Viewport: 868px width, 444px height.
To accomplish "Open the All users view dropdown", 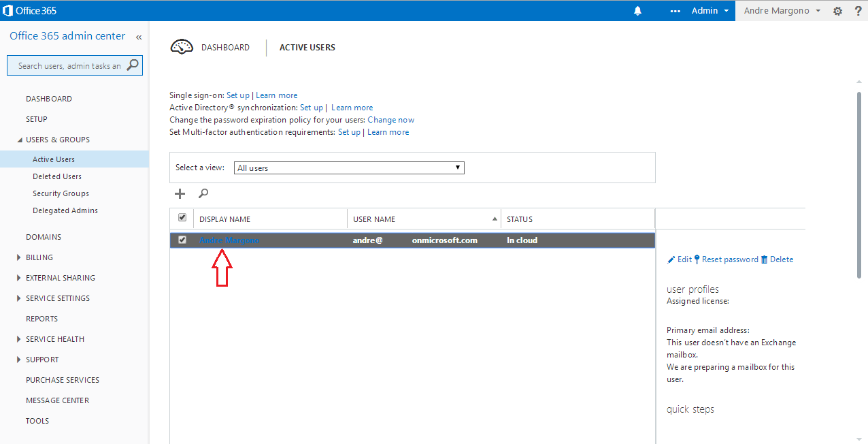I will click(349, 168).
